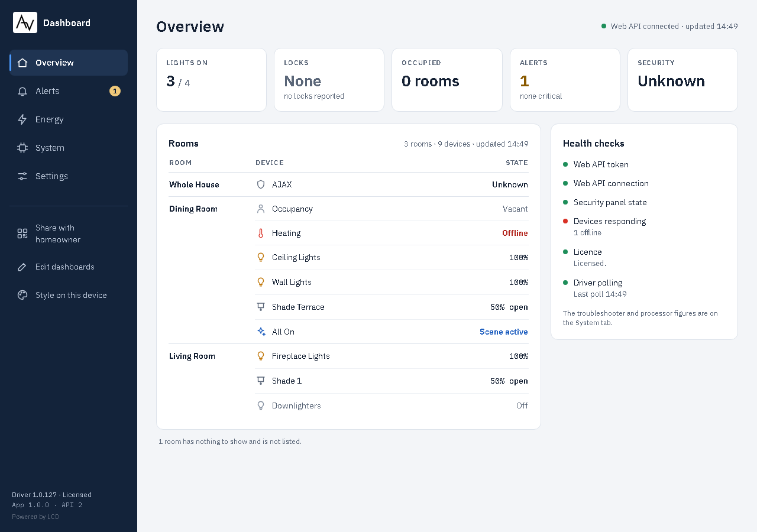Select the Alerts summary card
The width and height of the screenshot is (757, 532).
point(565,80)
